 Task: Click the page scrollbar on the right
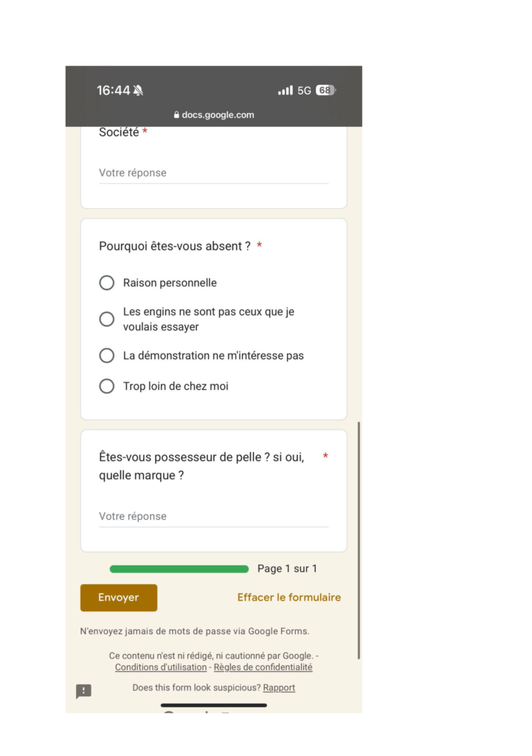click(359, 540)
